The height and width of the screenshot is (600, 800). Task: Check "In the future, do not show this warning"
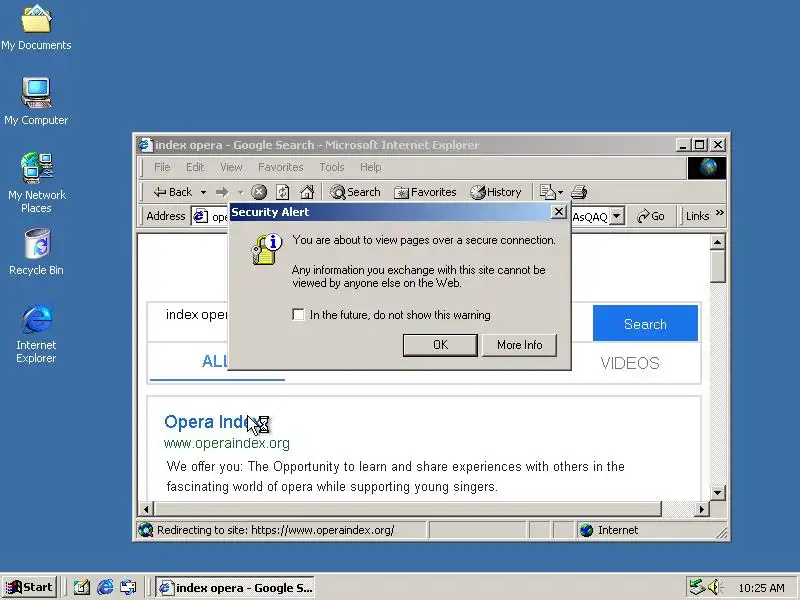(x=298, y=314)
